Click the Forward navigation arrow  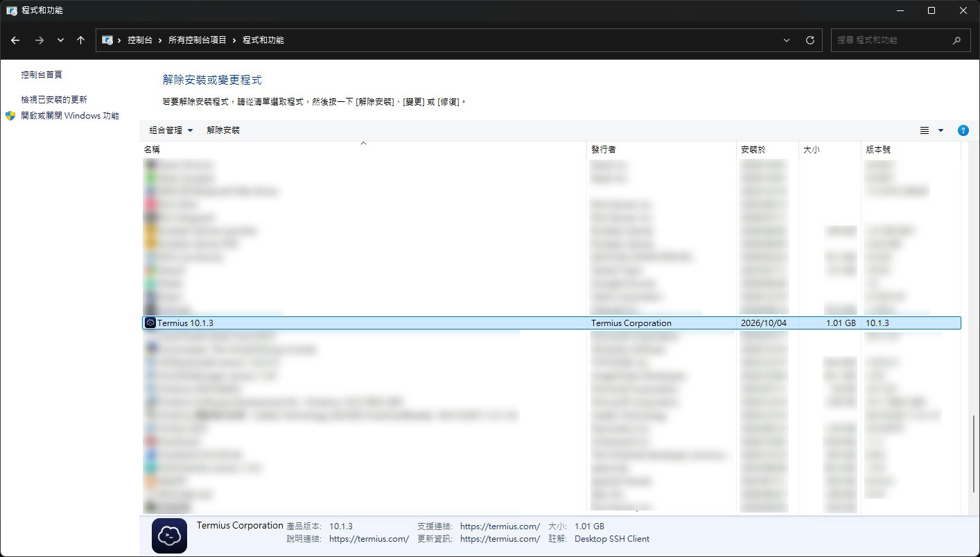(40, 40)
